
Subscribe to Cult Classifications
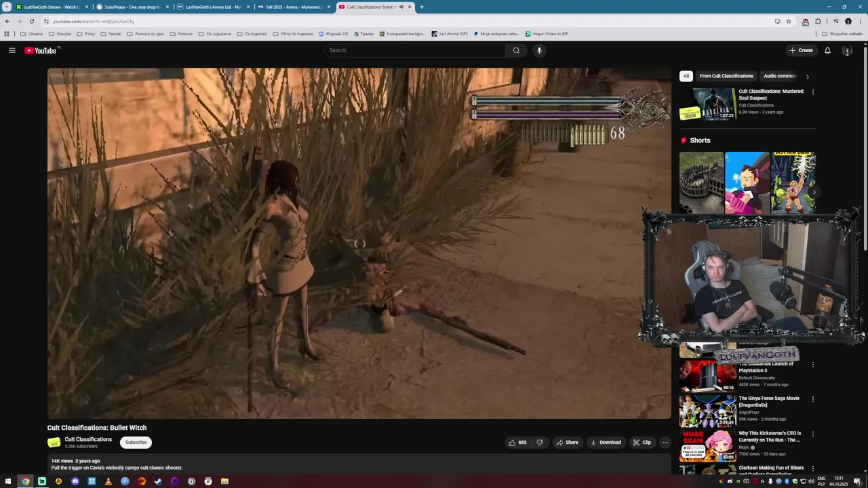136,443
